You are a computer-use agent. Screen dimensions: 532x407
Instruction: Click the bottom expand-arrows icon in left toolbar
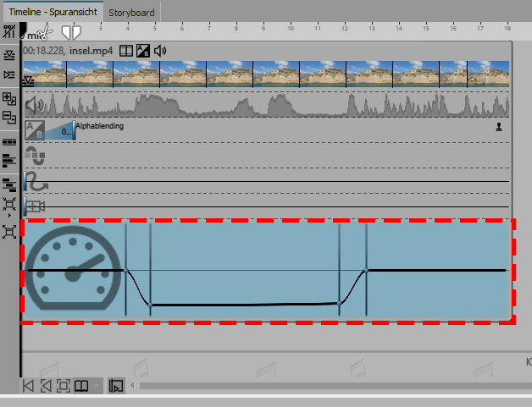9,232
